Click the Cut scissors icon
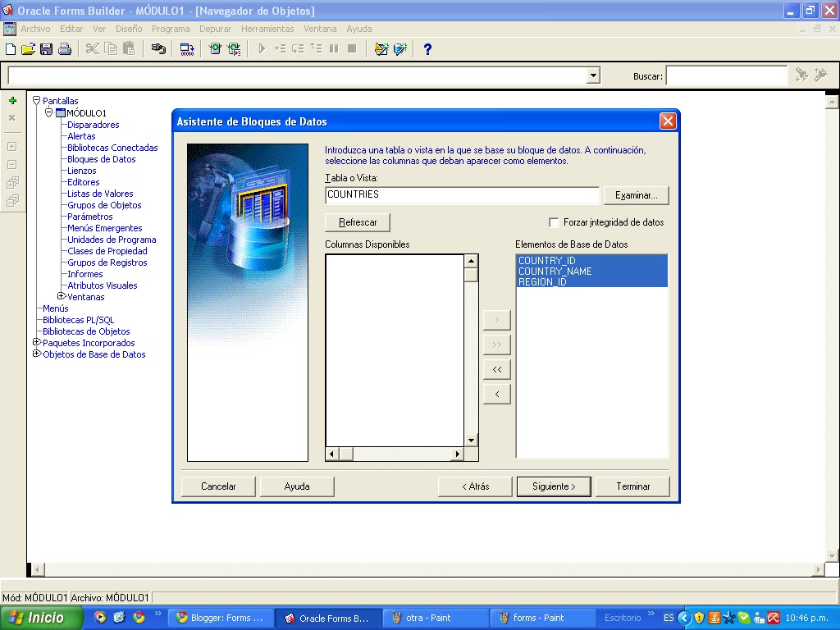Screen dimensions: 840x630 (x=92, y=49)
